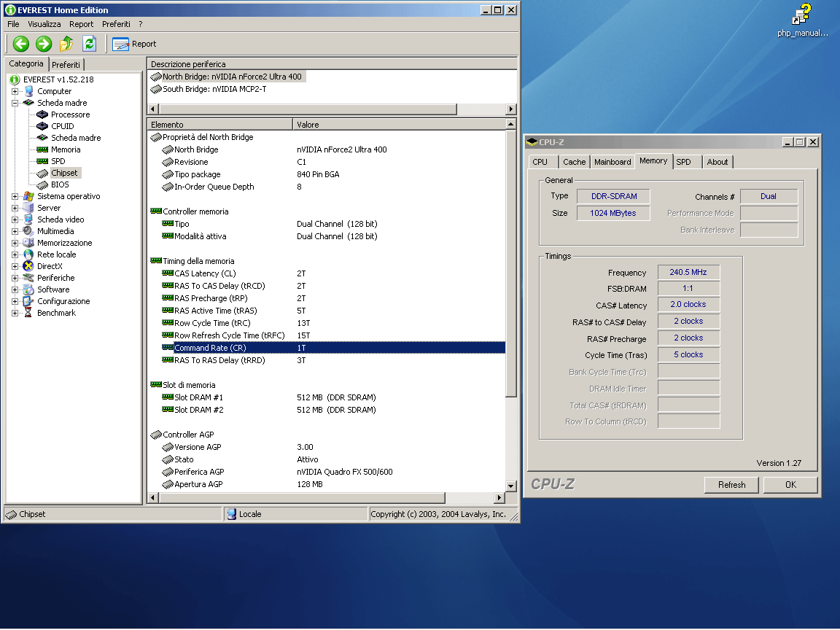The height and width of the screenshot is (630, 840).
Task: Open the File menu
Action: (x=13, y=24)
